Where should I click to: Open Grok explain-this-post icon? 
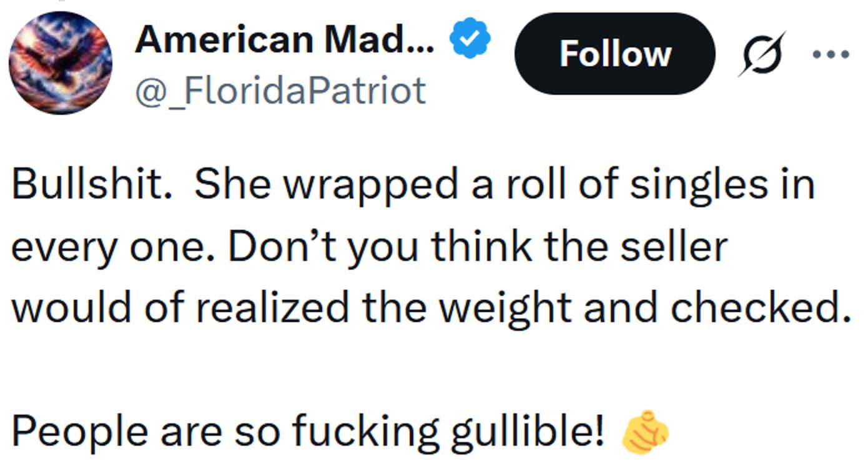[761, 54]
